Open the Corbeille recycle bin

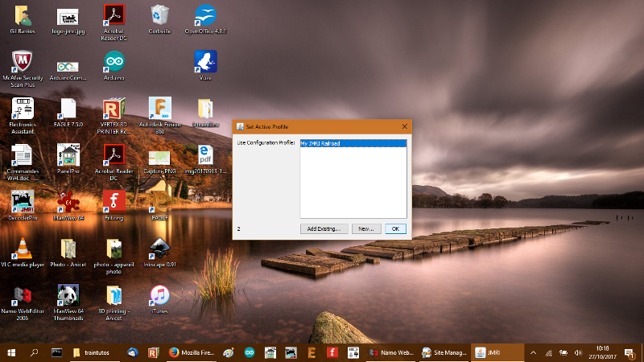coord(159,16)
